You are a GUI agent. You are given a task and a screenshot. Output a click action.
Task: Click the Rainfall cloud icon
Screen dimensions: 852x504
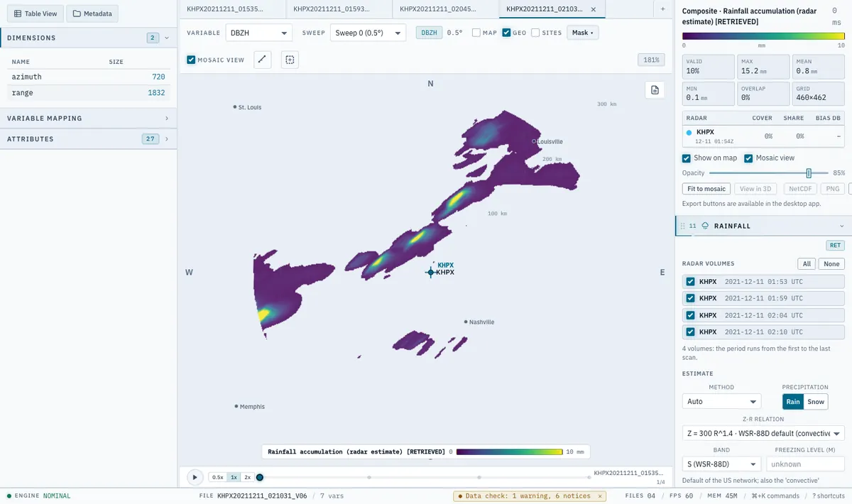pos(705,226)
